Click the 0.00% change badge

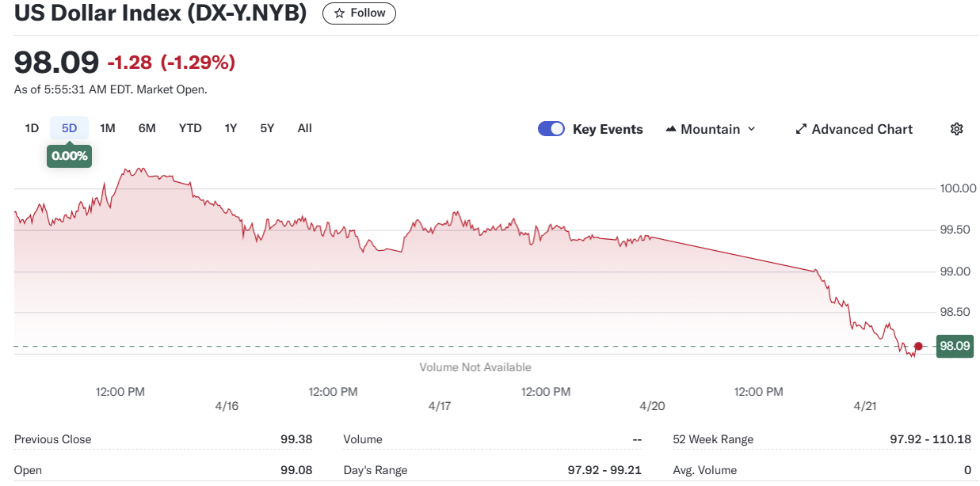(x=70, y=156)
